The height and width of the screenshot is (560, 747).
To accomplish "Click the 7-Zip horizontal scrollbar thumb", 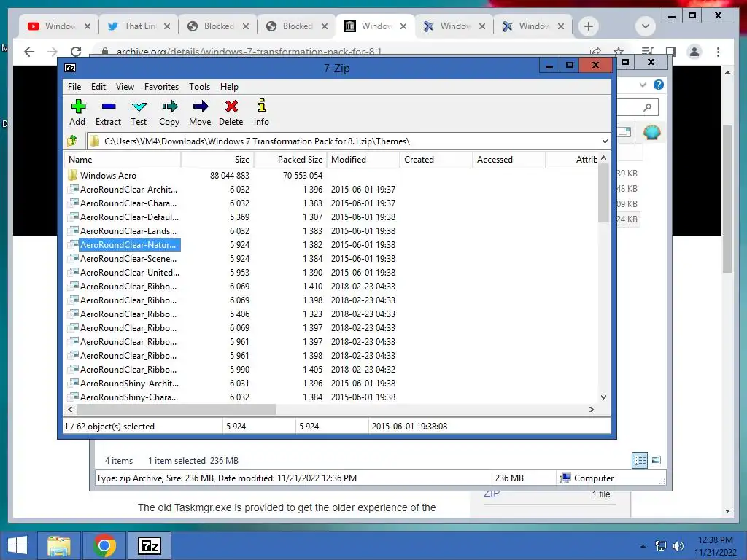I will point(177,410).
